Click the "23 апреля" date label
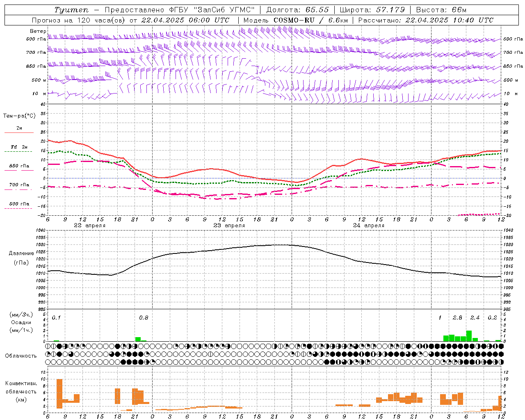This screenshot has height=420, width=525. click(229, 226)
